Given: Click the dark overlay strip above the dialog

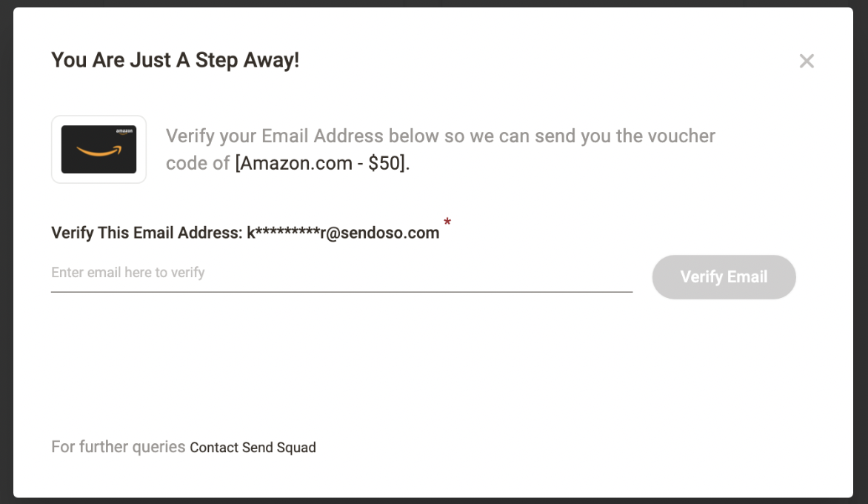Looking at the screenshot, I should (x=434, y=3).
